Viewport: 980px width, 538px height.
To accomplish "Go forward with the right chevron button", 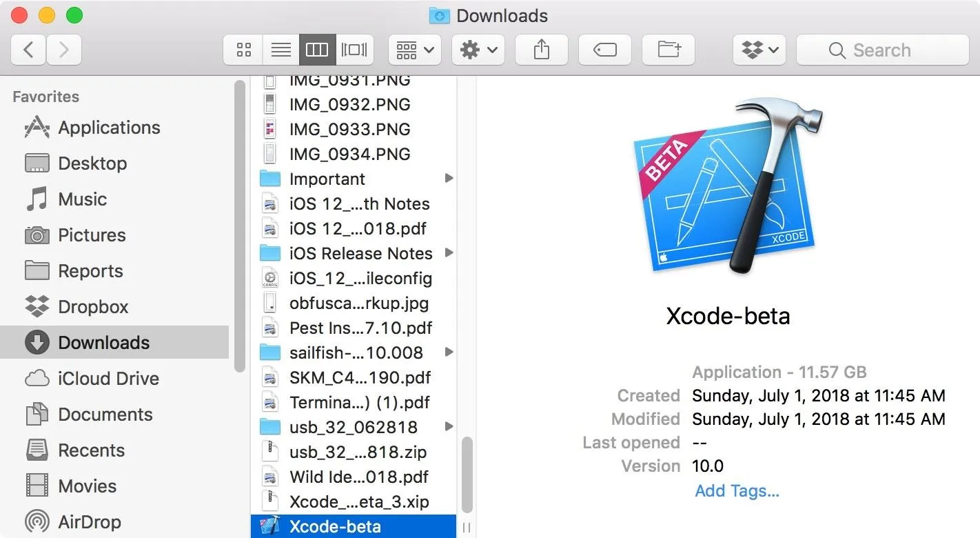I will pos(64,50).
